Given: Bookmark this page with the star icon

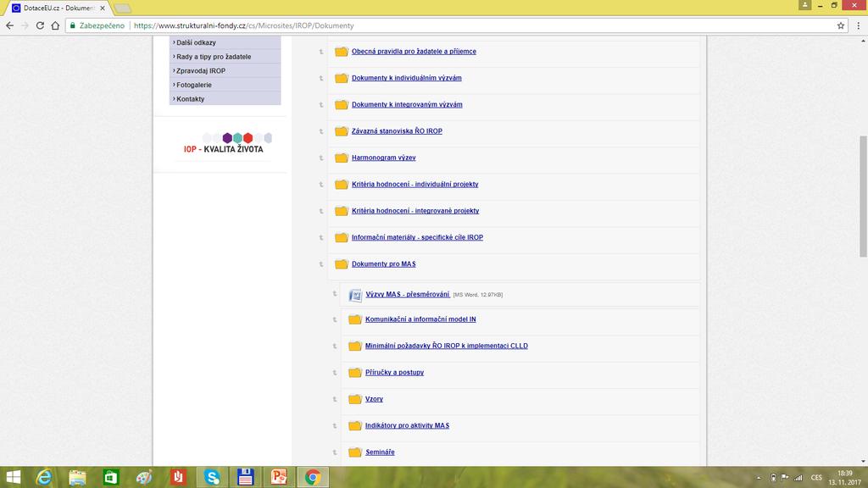Looking at the screenshot, I should (841, 25).
